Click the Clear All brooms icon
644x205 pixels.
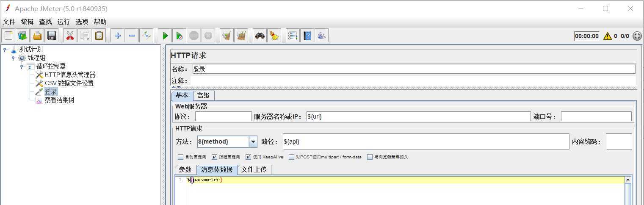point(241,36)
